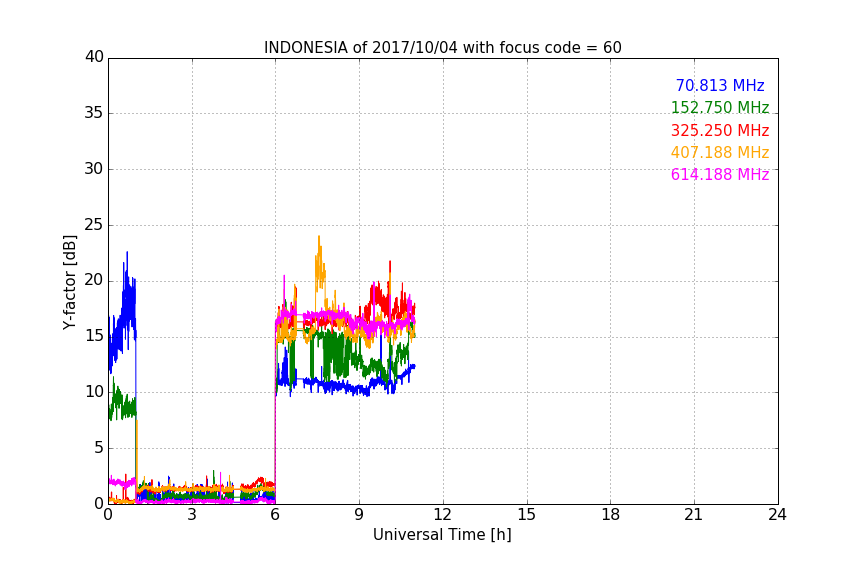Click the orange 407.188 MHz peak near 24 dB

(318, 238)
